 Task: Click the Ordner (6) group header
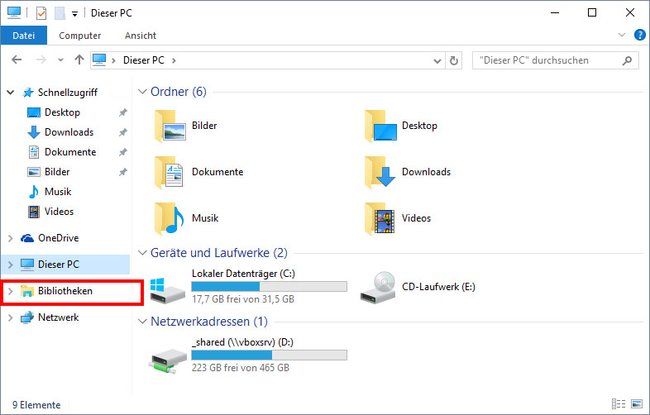[x=178, y=92]
